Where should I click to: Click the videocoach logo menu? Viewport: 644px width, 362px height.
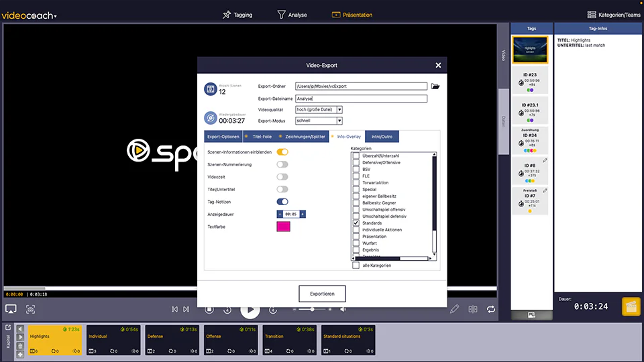pos(29,15)
